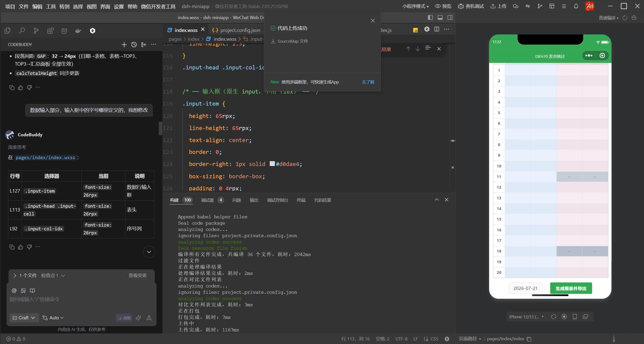Screen dimensions: 644x344
Task: Start new CodeBuddy chat with plus icon
Action: coord(124,45)
